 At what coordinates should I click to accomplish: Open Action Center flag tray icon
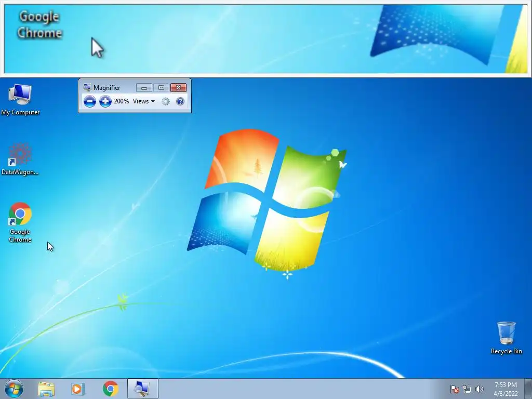coord(454,389)
